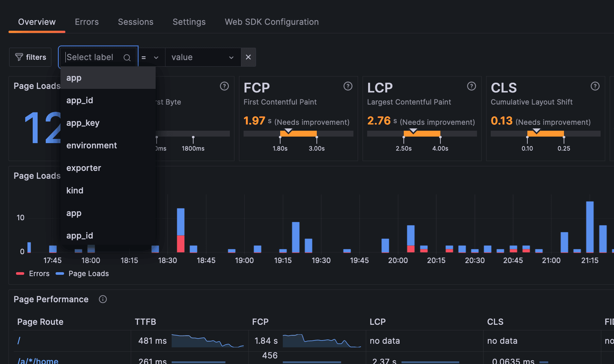The height and width of the screenshot is (364, 614).
Task: Click the CLS gauge threshold bar
Action: pyautogui.click(x=545, y=133)
